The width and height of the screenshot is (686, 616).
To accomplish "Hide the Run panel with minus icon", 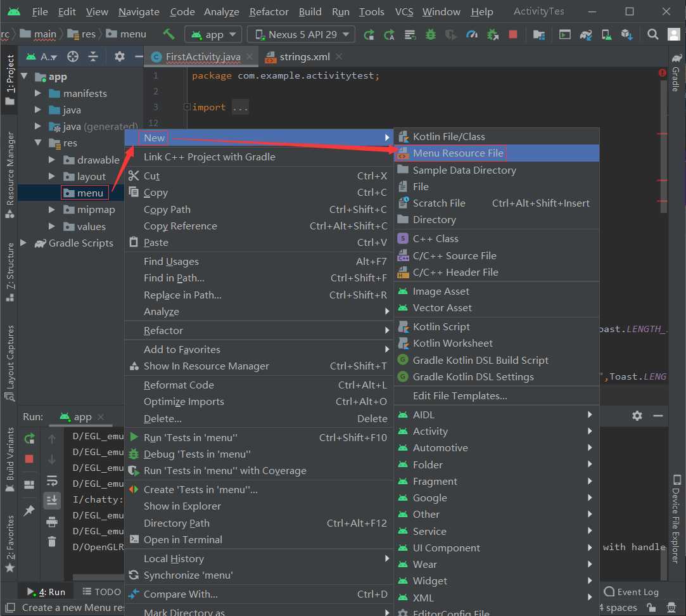I will click(x=658, y=416).
